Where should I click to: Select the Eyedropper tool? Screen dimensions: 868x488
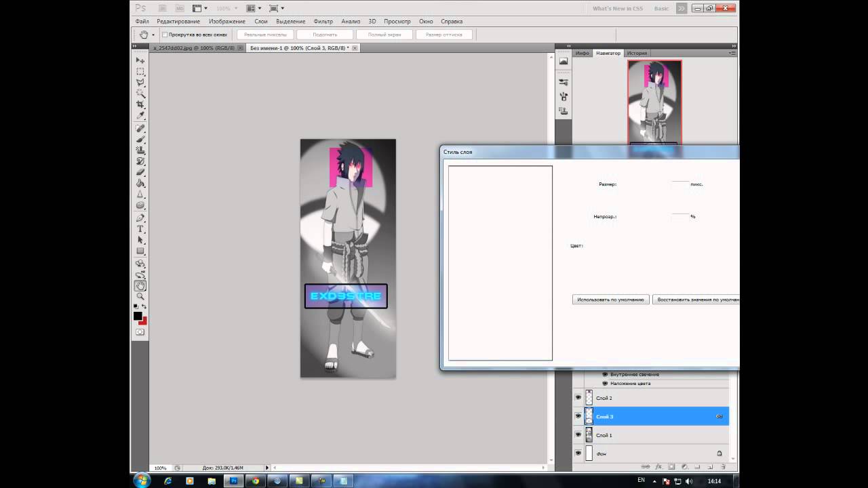[140, 115]
